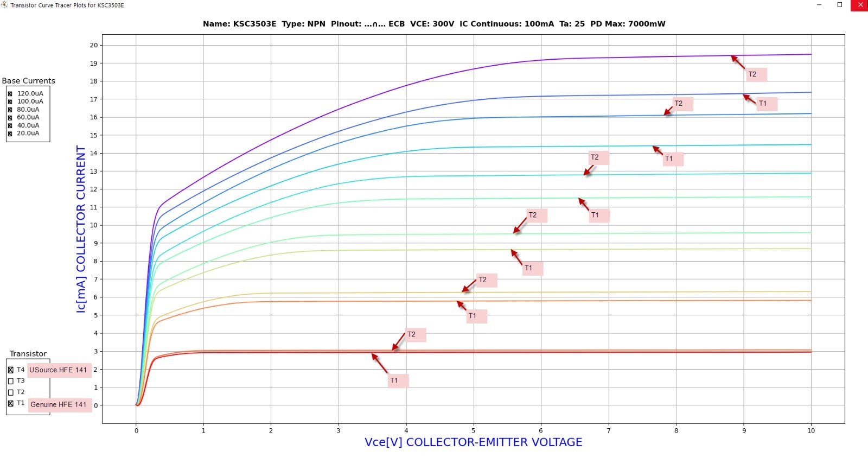The height and width of the screenshot is (457, 868).
Task: Click the 'Genuine HFE 141' label
Action: [59, 404]
